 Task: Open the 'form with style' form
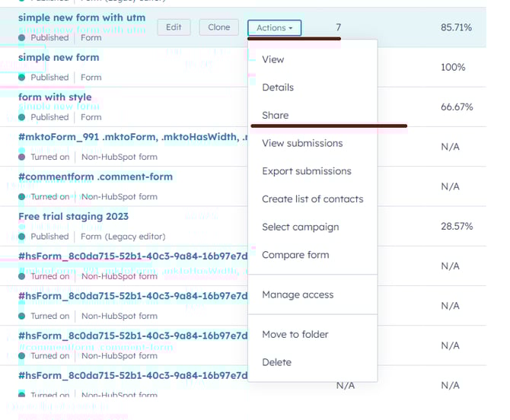click(55, 97)
